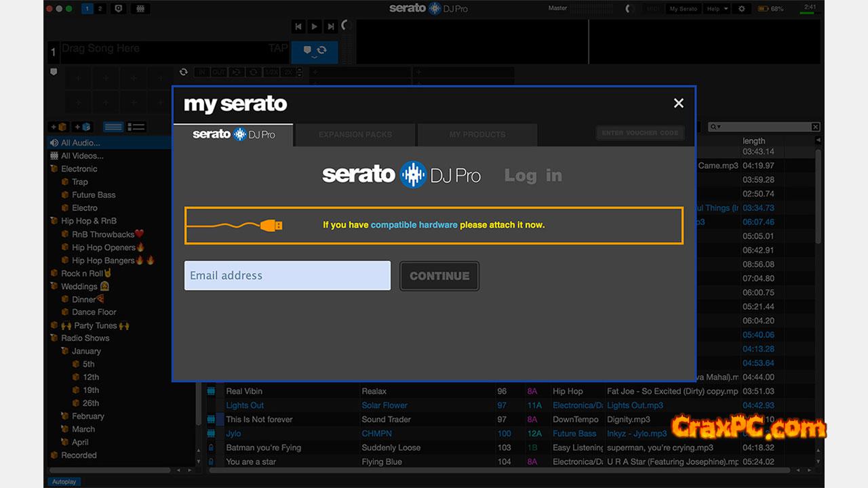Switch to the Expansion Packs tab
The width and height of the screenshot is (868, 488).
(x=355, y=134)
